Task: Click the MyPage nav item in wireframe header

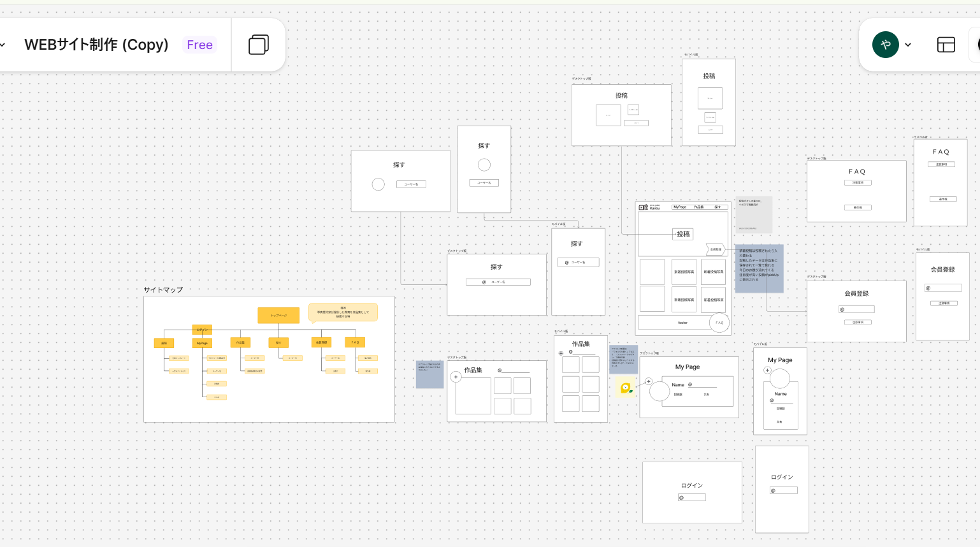Action: coord(680,207)
